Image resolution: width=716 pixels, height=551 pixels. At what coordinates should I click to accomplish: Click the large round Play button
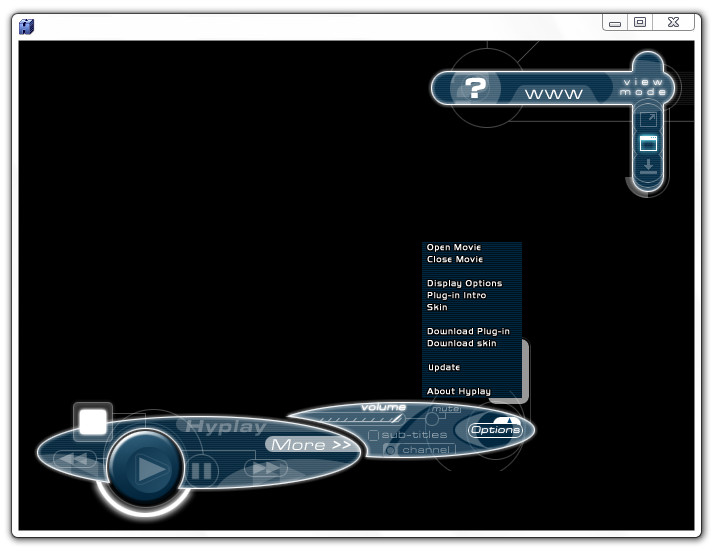(146, 468)
